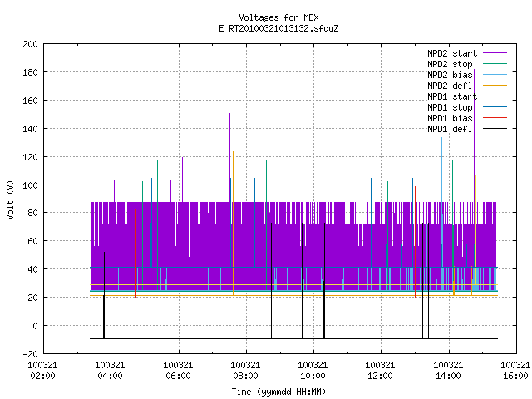
Task: Click the 100321 04:00 x-axis tick label
Action: (x=110, y=371)
